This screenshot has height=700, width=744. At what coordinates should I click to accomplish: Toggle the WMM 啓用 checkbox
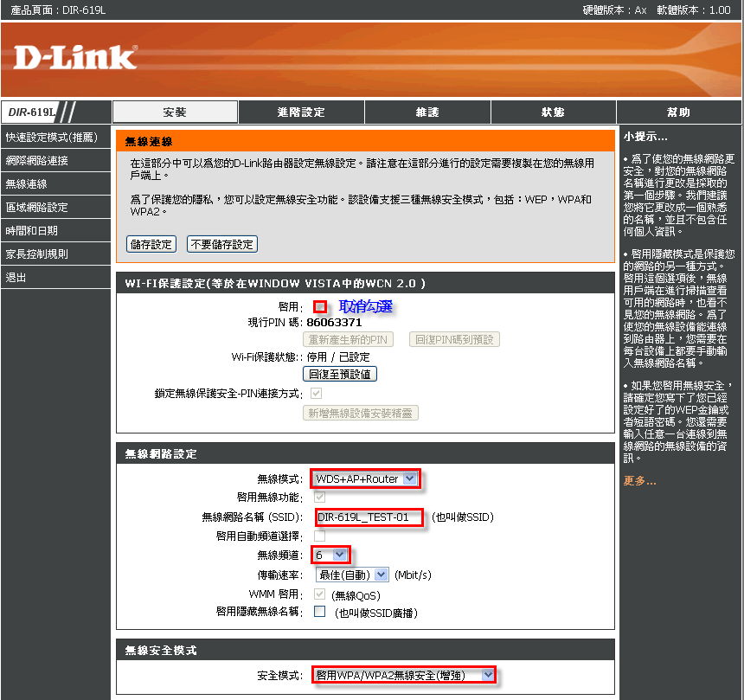[x=320, y=594]
